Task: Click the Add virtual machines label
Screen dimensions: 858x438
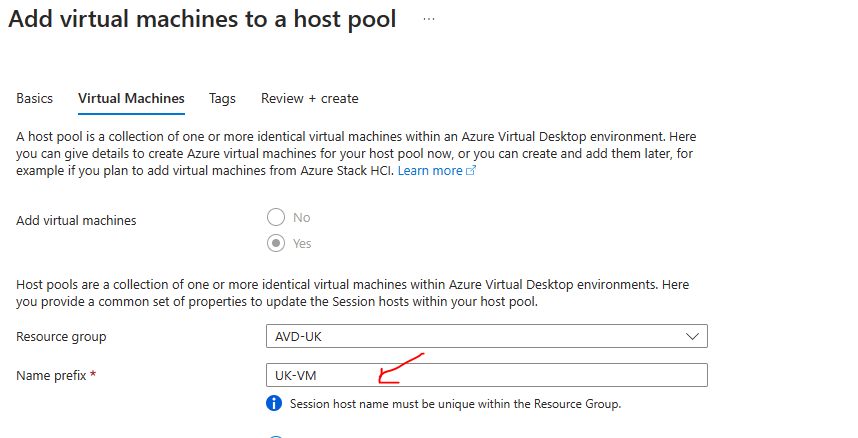Action: click(x=76, y=220)
